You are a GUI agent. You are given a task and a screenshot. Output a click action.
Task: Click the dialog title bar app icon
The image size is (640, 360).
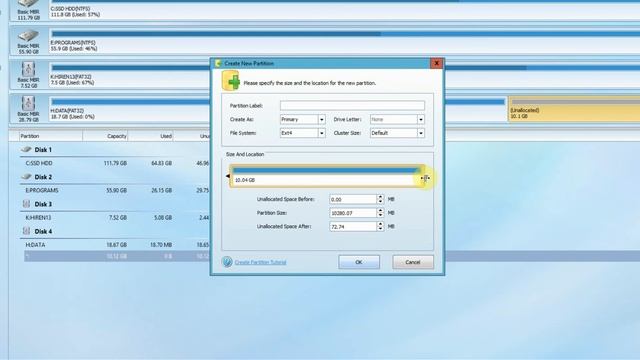(x=218, y=63)
